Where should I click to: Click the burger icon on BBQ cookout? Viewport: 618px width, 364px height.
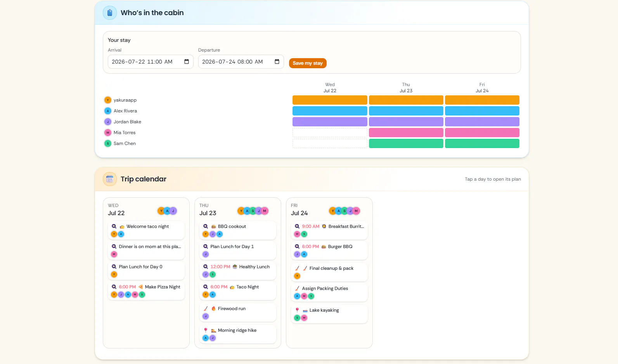pos(213,226)
